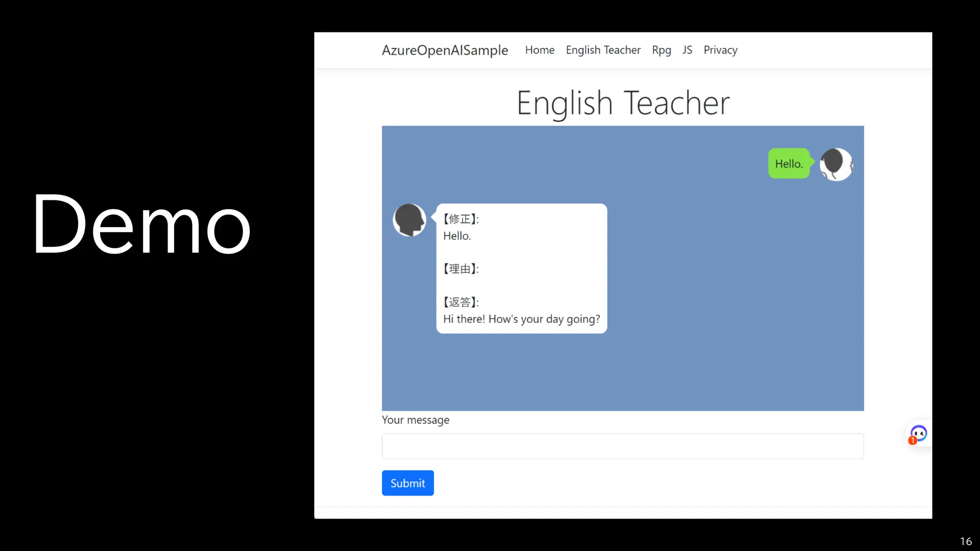Screen dimensions: 980x551
Task: Click the red notification badge on assistant icon
Action: pos(913,441)
